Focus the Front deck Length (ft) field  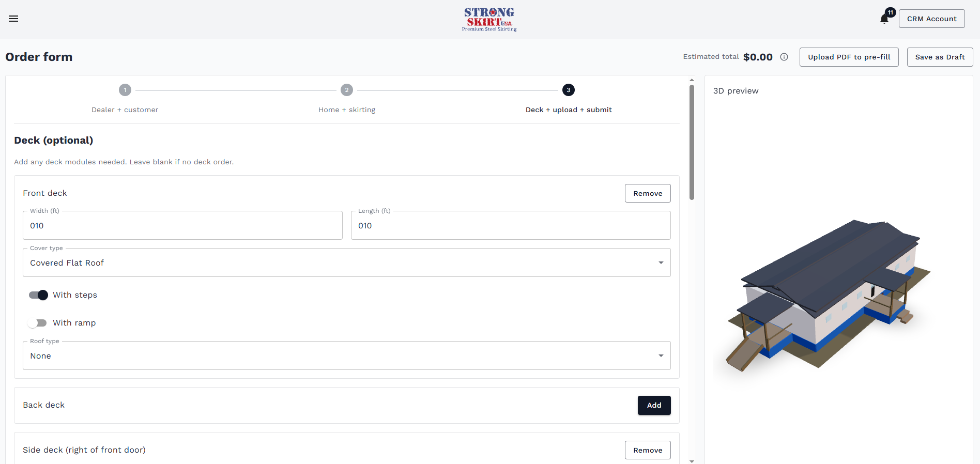[x=511, y=225]
